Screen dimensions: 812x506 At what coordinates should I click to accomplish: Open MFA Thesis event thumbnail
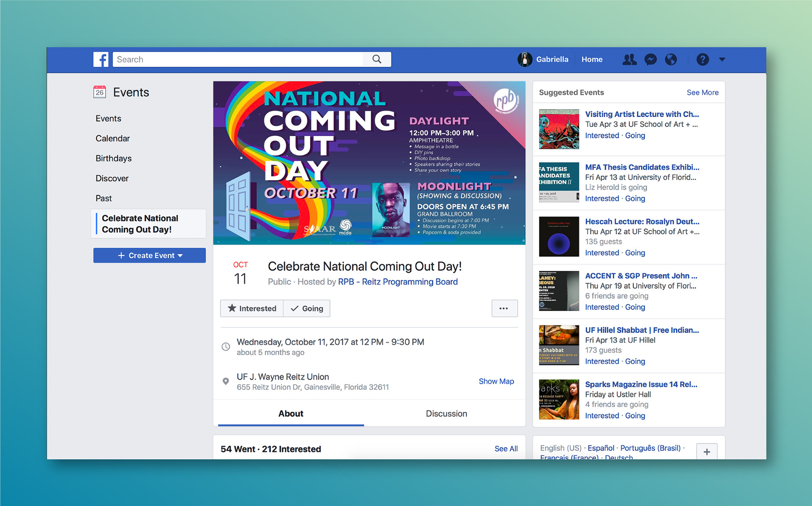point(559,182)
